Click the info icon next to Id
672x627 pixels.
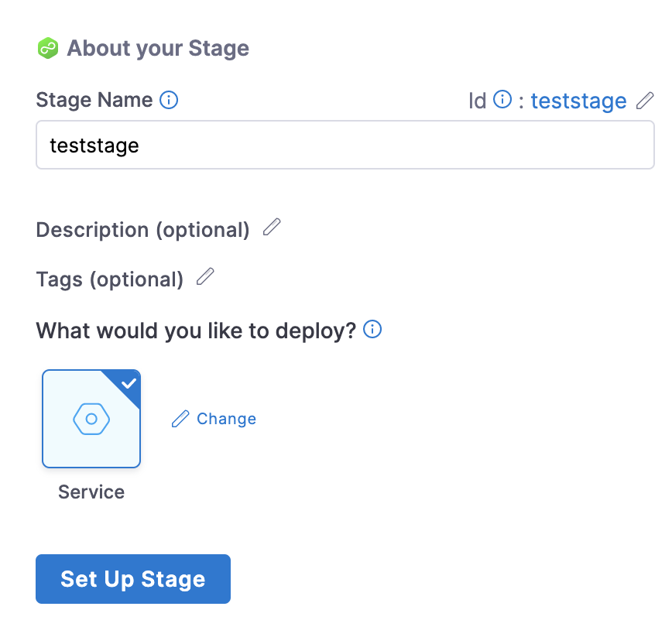tap(502, 100)
